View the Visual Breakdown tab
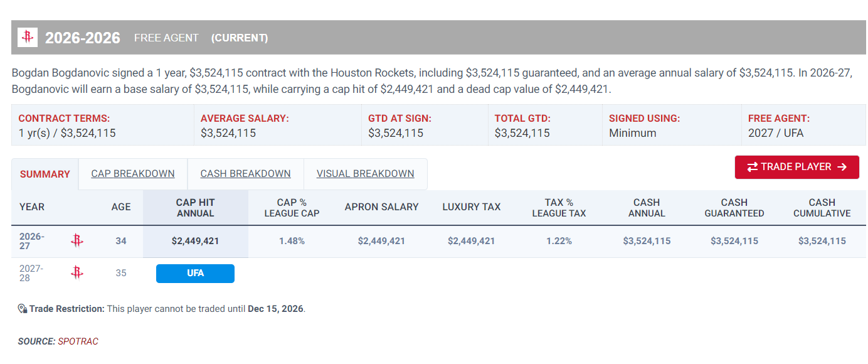This screenshot has width=868, height=364. tap(365, 174)
